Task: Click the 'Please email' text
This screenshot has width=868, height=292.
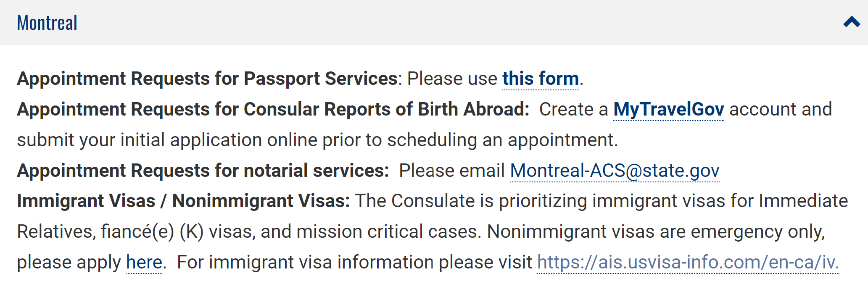Action: (x=451, y=171)
